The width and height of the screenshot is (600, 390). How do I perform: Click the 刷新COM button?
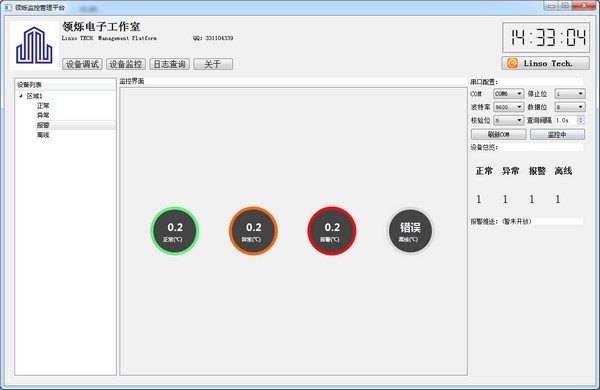click(498, 134)
